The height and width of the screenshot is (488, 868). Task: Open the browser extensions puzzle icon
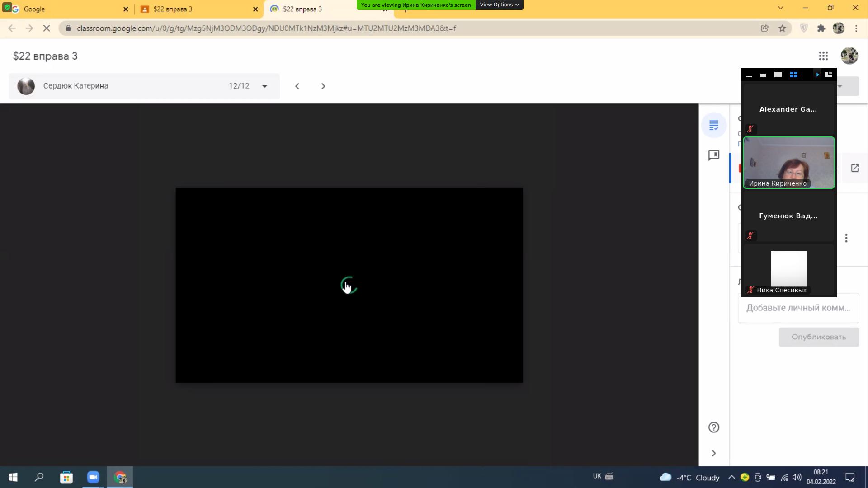(821, 28)
